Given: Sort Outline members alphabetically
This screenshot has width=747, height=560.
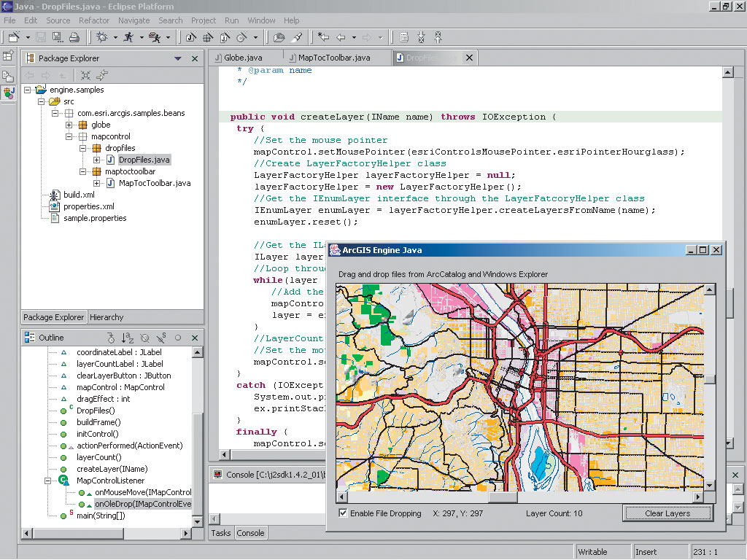Looking at the screenshot, I should click(x=128, y=338).
